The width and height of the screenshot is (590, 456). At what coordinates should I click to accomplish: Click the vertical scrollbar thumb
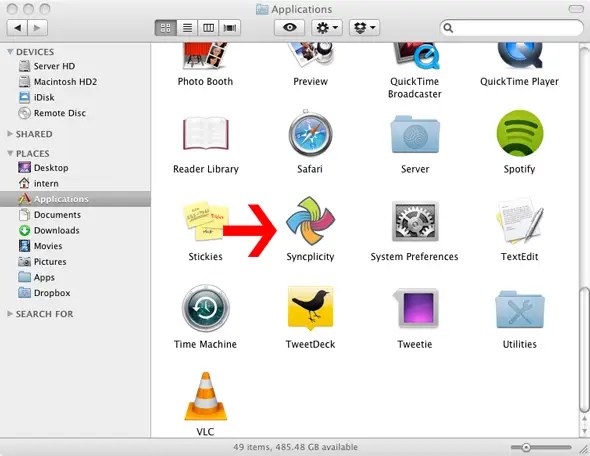[x=584, y=350]
